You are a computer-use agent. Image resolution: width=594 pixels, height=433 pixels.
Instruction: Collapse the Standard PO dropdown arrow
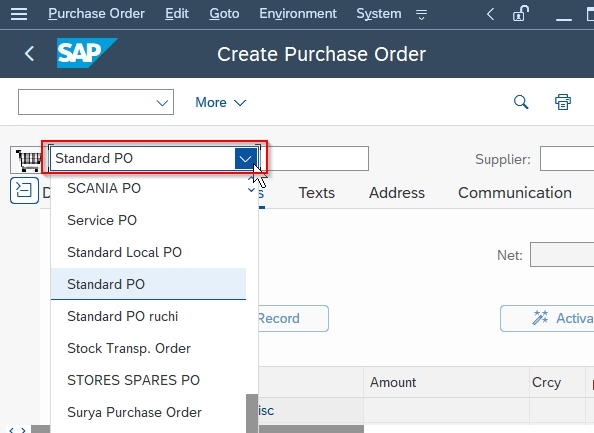click(x=245, y=158)
